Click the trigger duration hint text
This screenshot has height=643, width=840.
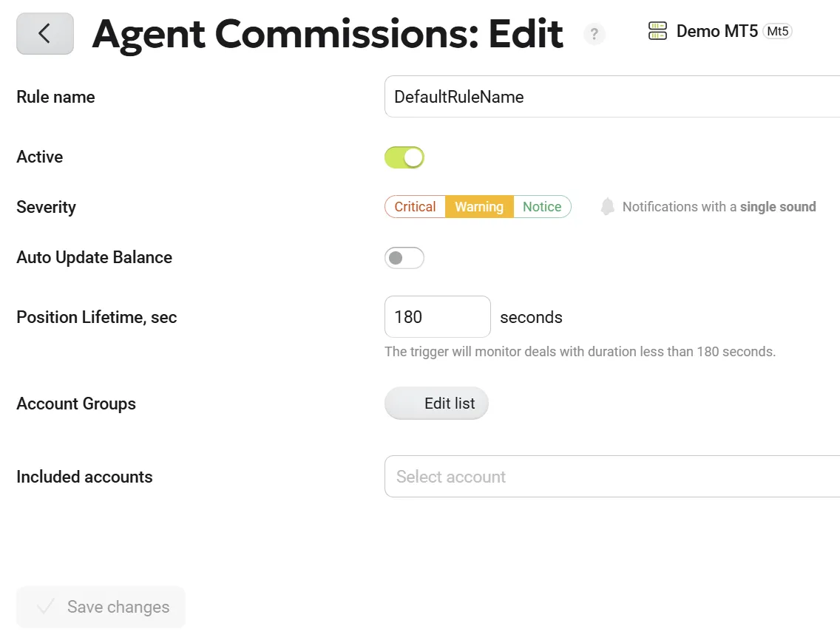click(580, 352)
